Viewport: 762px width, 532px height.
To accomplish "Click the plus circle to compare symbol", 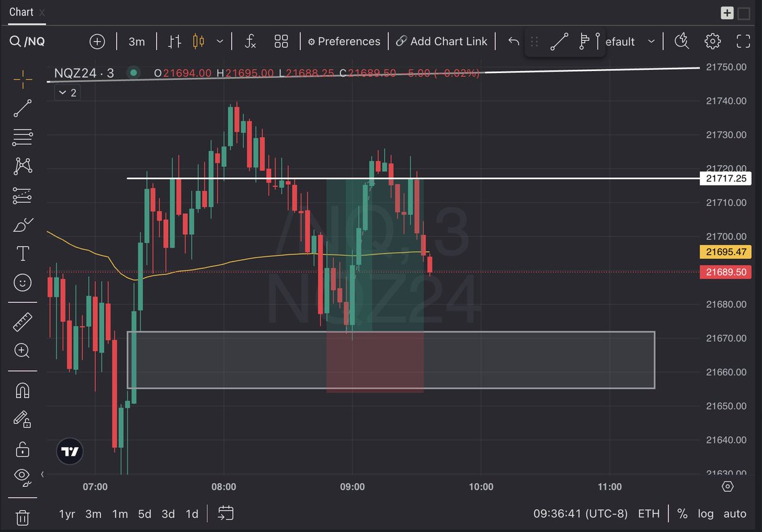I will click(97, 41).
